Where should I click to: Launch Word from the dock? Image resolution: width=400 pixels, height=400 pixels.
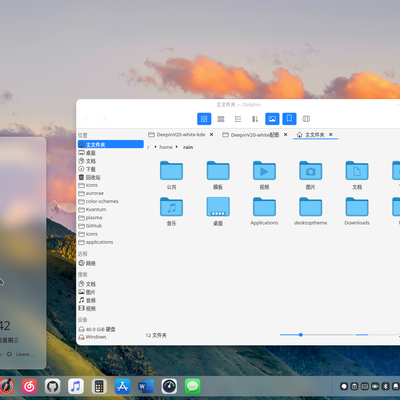click(146, 387)
